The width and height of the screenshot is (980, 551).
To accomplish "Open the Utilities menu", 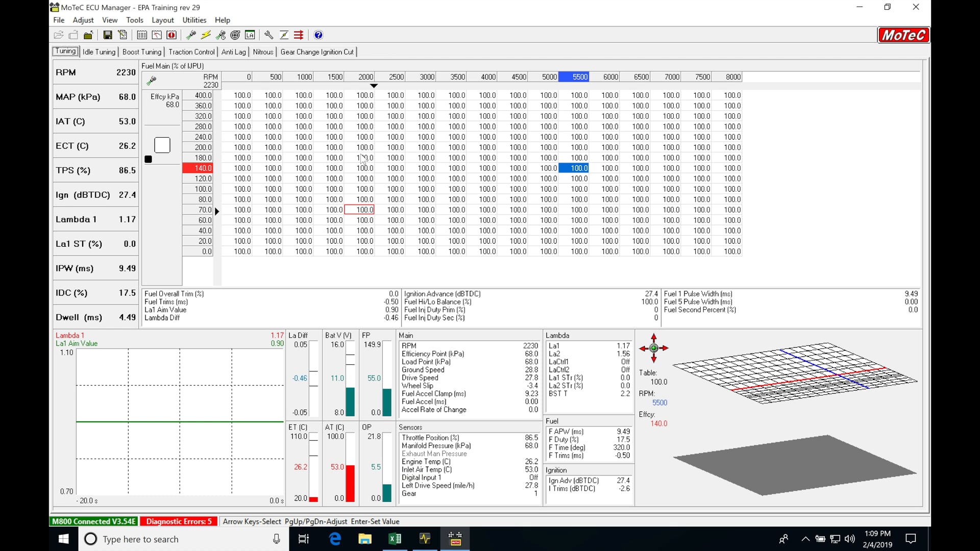I will coord(194,20).
